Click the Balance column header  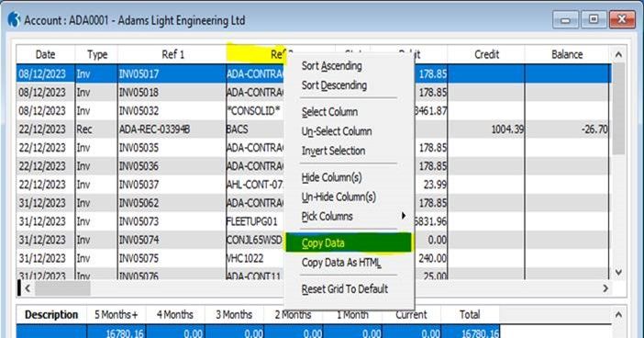coord(567,55)
